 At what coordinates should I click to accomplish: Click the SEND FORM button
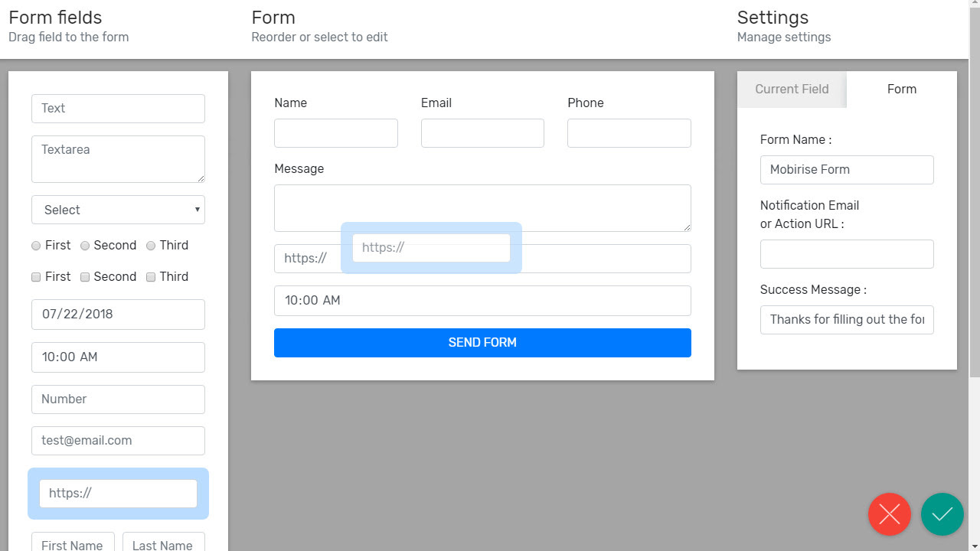pyautogui.click(x=482, y=343)
